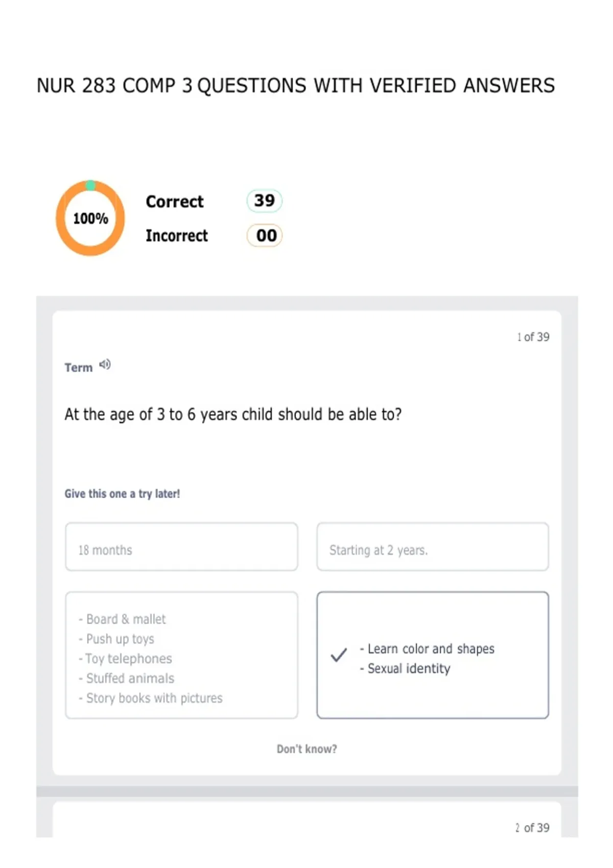
Task: Click the Incorrect count badge showing 00
Action: [265, 235]
